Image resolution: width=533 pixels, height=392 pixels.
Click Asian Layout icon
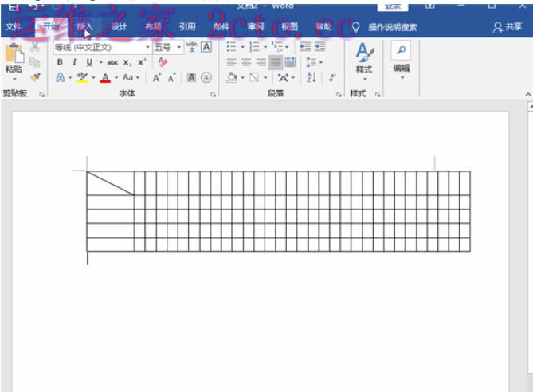pyautogui.click(x=283, y=78)
